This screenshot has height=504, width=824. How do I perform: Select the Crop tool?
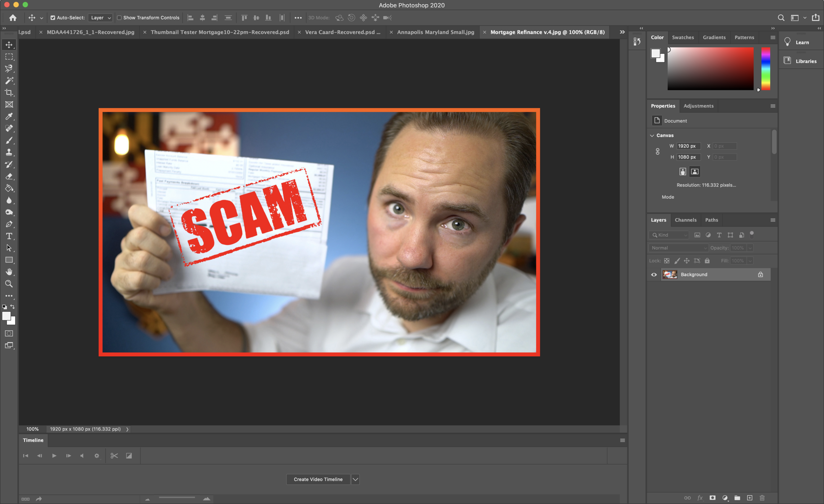coord(9,93)
